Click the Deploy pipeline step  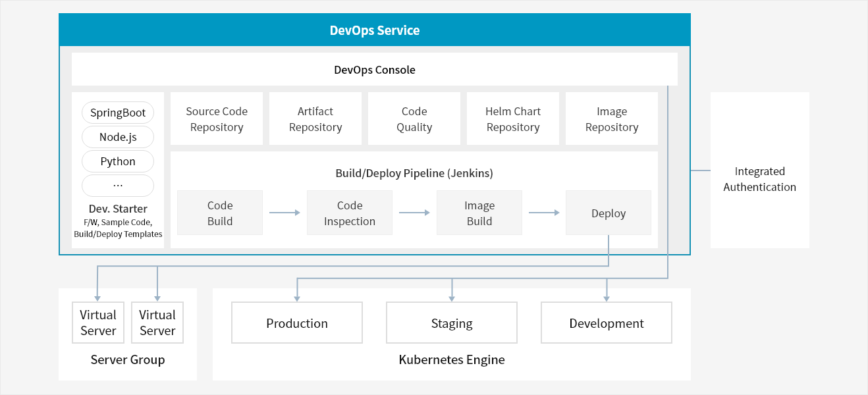click(609, 213)
